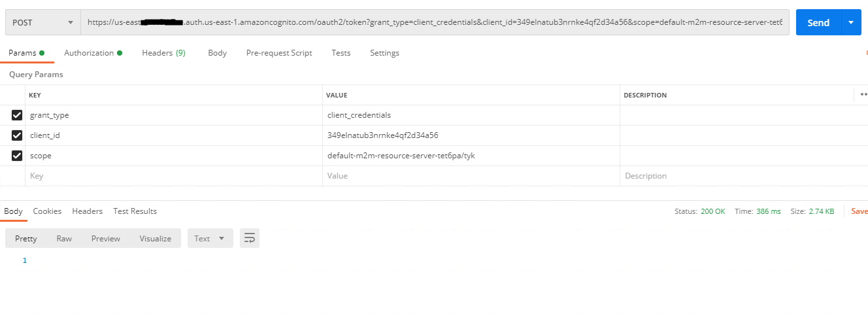868x314 pixels.
Task: Select the Visualize response view
Action: [155, 238]
